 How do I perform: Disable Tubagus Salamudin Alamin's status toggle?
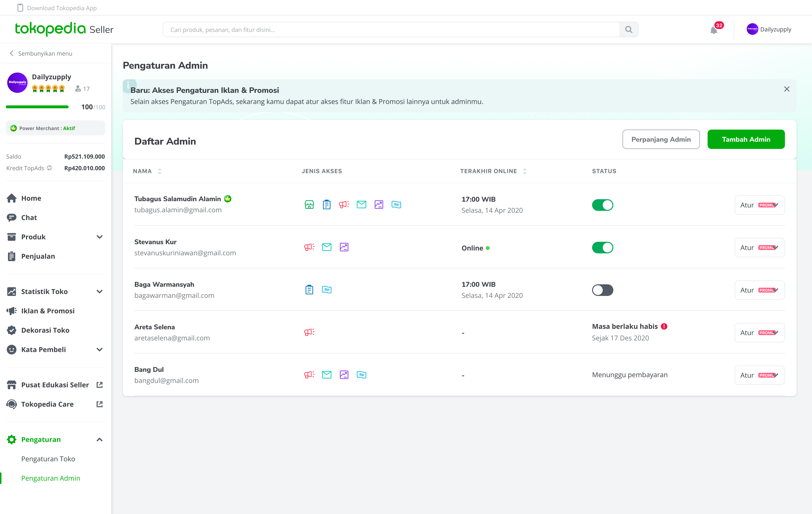click(x=602, y=205)
